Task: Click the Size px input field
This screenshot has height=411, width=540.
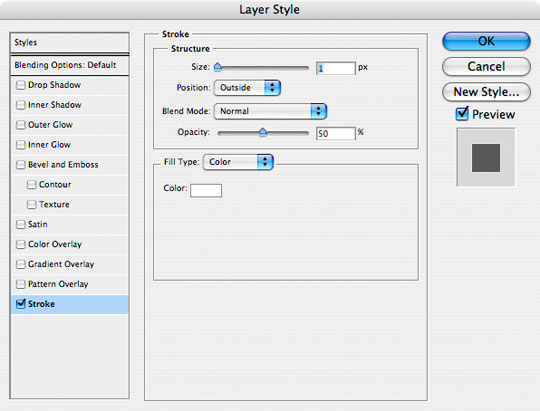Action: coord(336,68)
